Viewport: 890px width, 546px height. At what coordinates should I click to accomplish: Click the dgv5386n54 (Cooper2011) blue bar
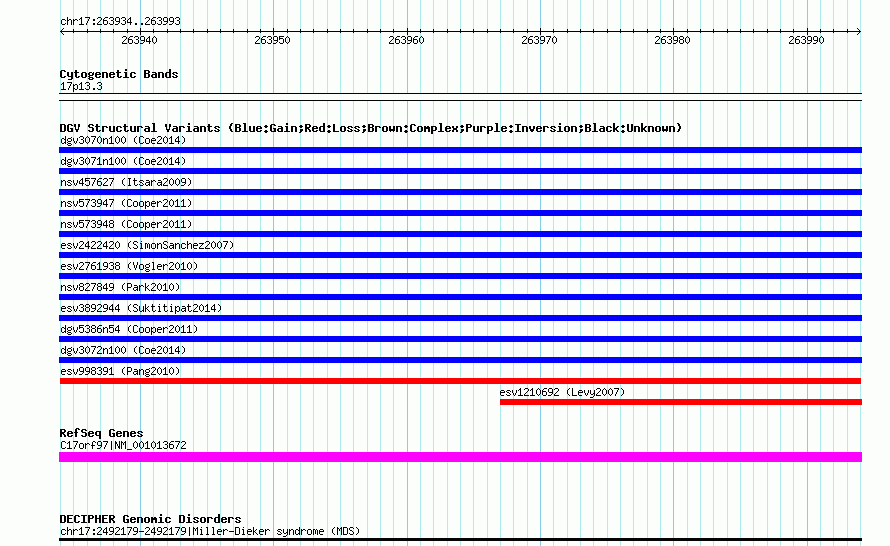460,339
